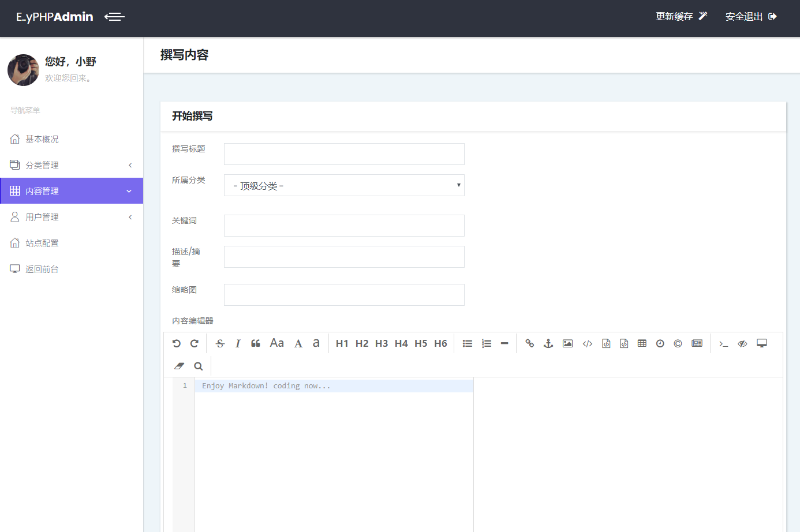Open 站点配置 in the sidebar
This screenshot has height=532, width=800.
tap(72, 243)
